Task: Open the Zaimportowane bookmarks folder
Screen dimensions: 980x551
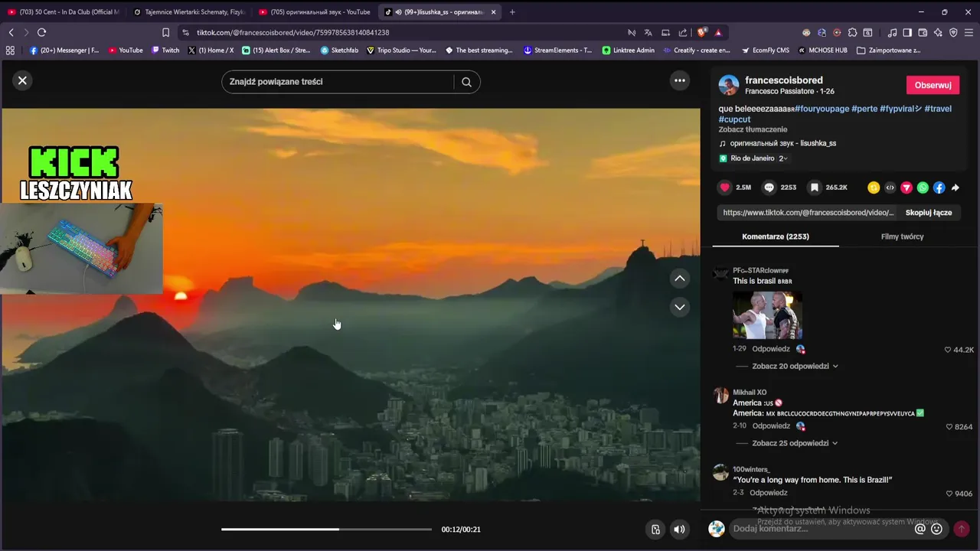Action: (888, 51)
